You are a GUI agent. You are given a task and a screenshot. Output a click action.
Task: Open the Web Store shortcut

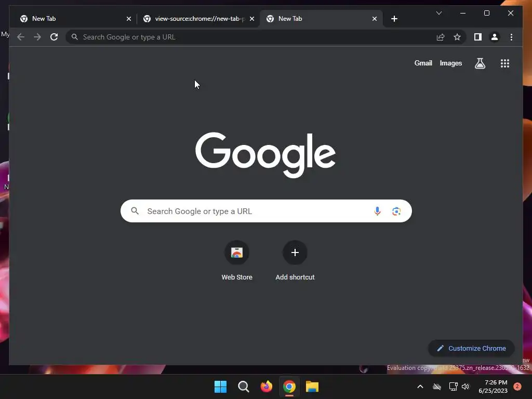(237, 261)
